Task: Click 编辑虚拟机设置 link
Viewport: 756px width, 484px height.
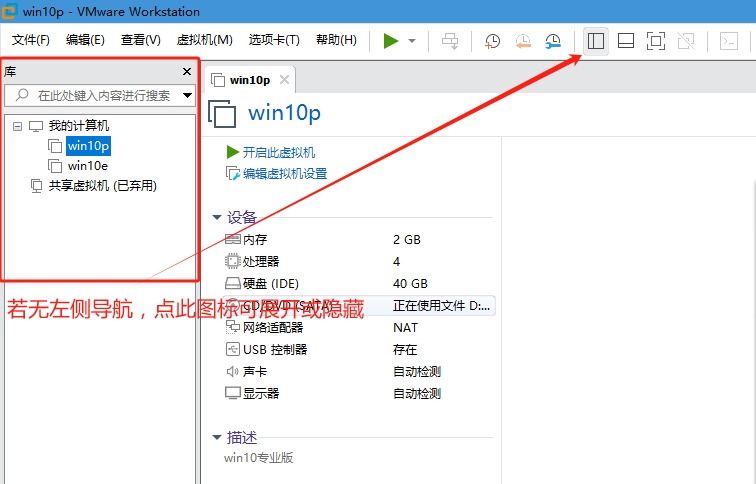Action: click(285, 174)
